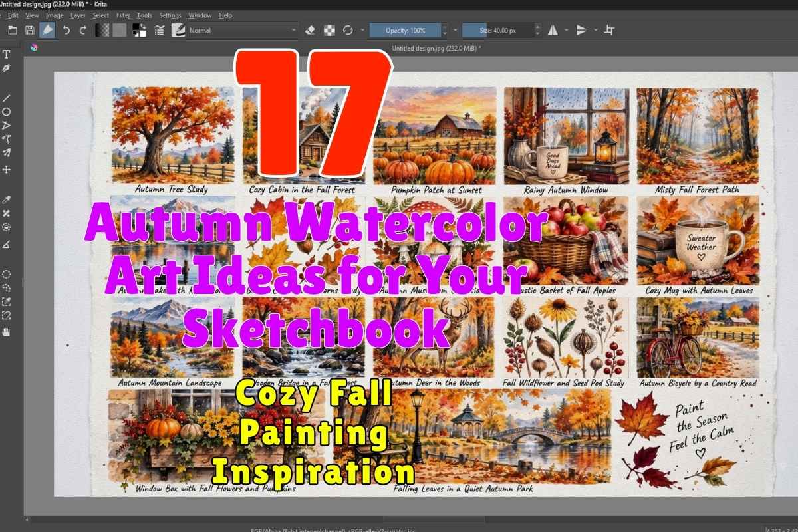Open the View menu
Screen dimensions: 798x532
coord(32,15)
